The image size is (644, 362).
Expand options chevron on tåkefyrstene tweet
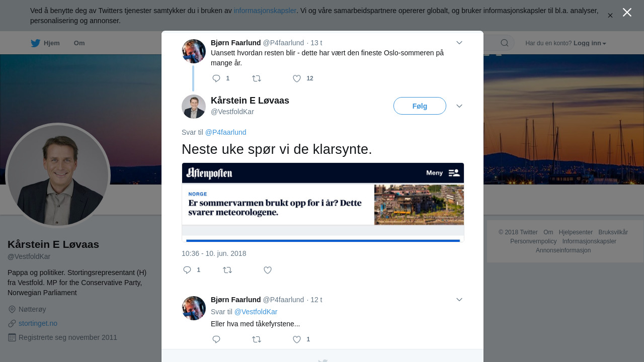(x=459, y=300)
